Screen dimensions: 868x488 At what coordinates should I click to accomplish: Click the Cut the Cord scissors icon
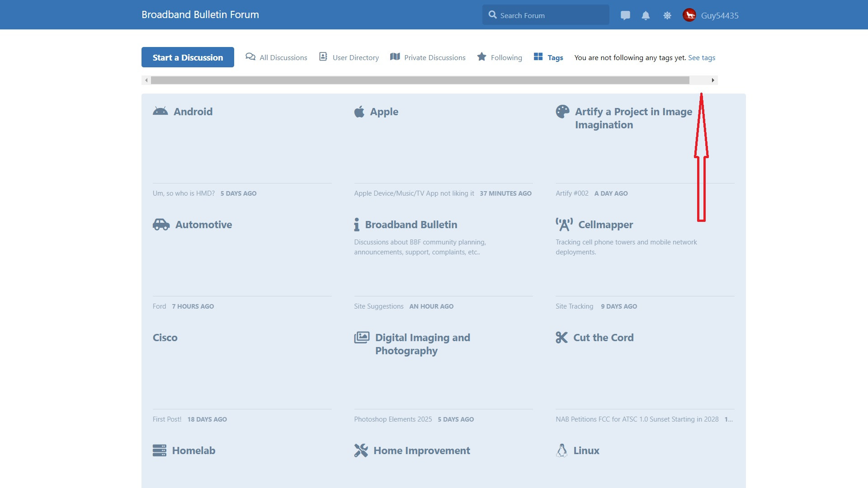[x=561, y=338]
